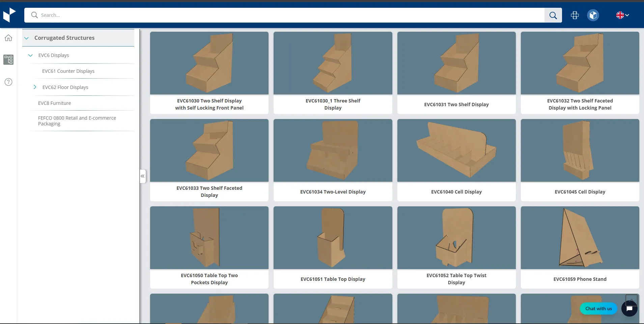
Task: Open the EVC61032 Two Shelf Faceted thumbnail
Action: (x=580, y=63)
